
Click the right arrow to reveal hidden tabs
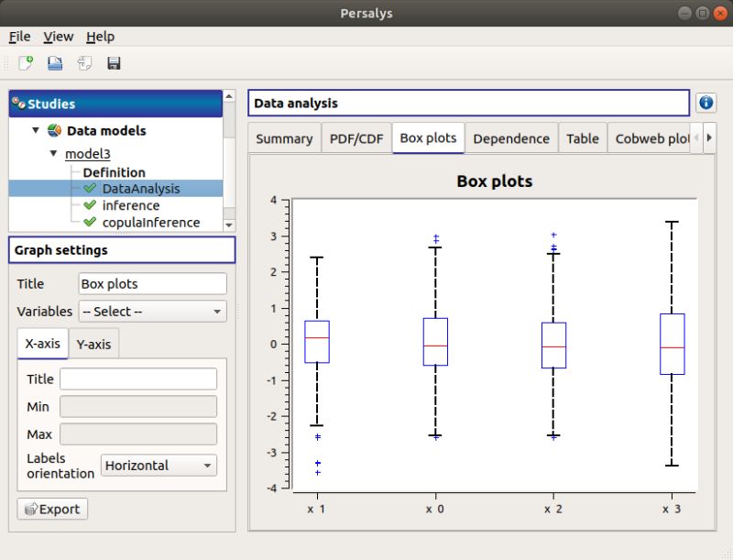tap(708, 137)
